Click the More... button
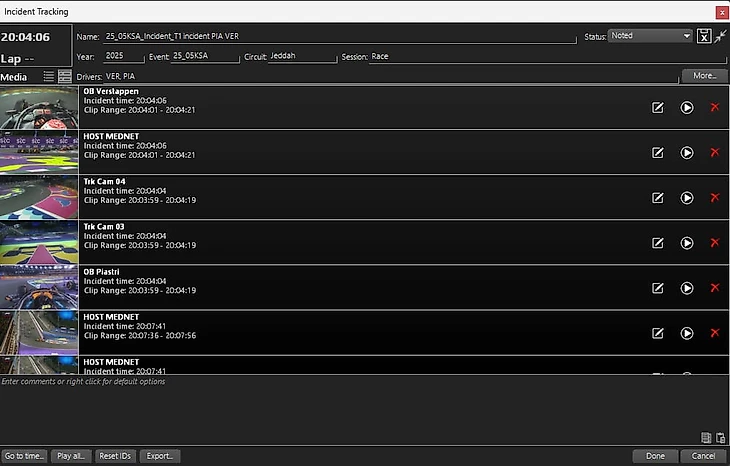Image resolution: width=730 pixels, height=466 pixels. tap(705, 75)
